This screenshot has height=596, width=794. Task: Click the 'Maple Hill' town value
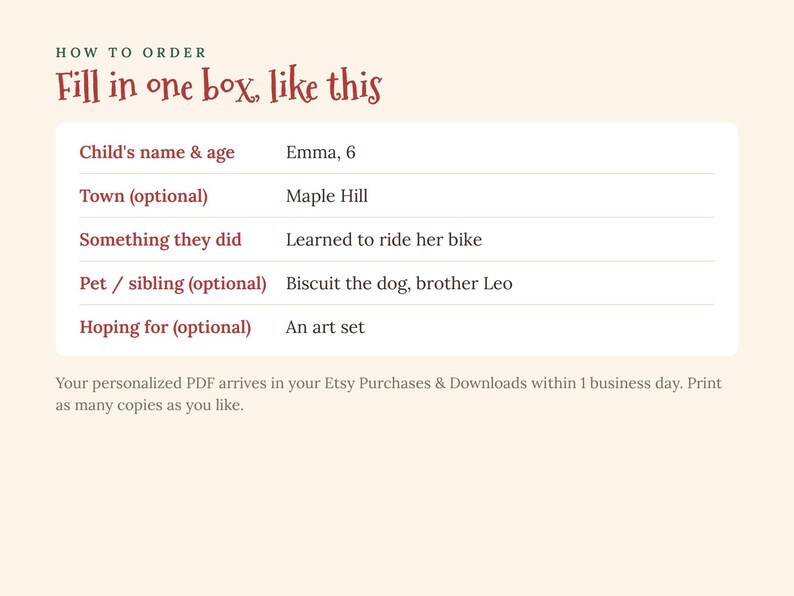[327, 196]
